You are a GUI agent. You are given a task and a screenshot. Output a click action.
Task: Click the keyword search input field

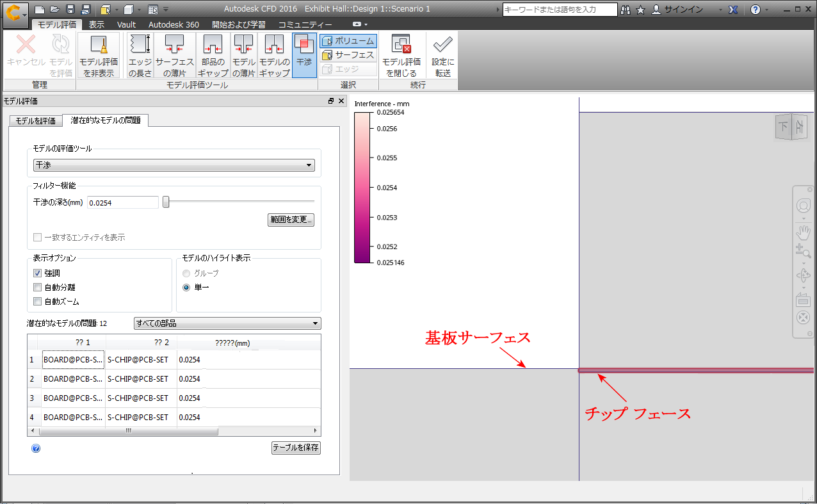[x=560, y=10]
